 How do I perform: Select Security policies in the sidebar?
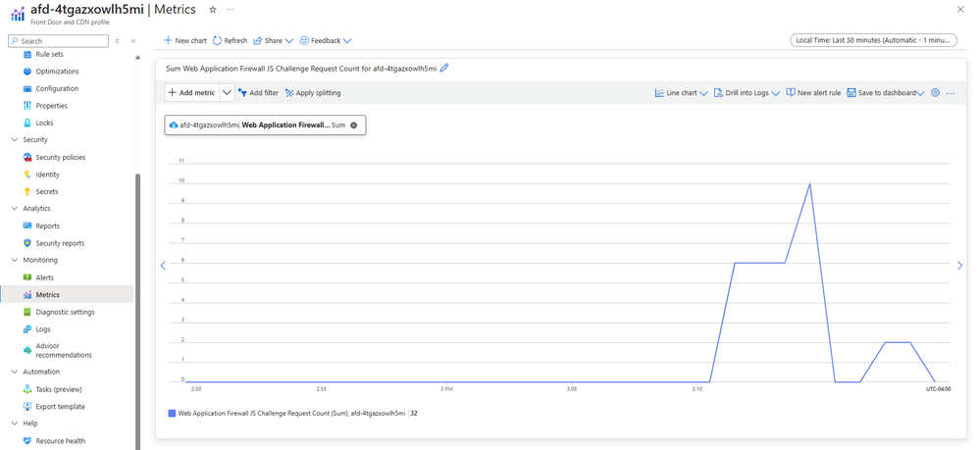[x=60, y=157]
